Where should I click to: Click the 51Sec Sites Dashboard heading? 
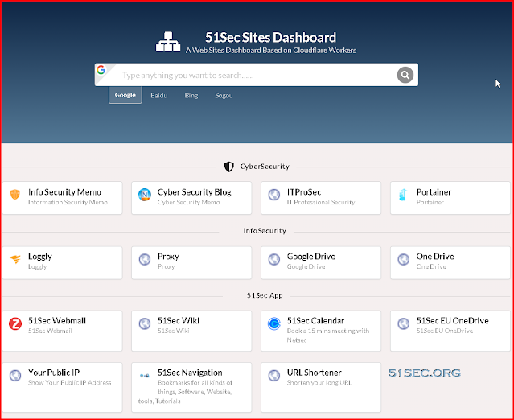(271, 37)
